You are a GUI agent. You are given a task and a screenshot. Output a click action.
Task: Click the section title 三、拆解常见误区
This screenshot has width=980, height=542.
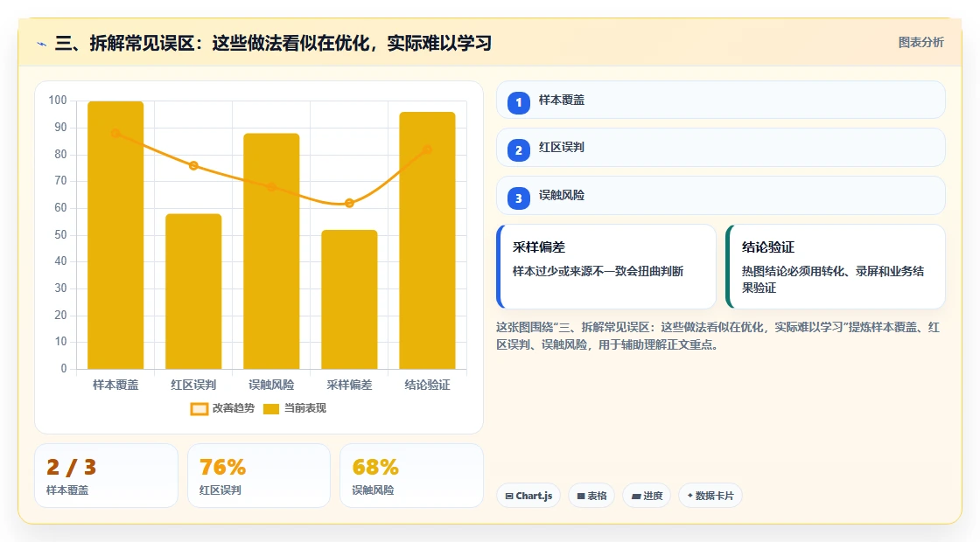coord(273,43)
